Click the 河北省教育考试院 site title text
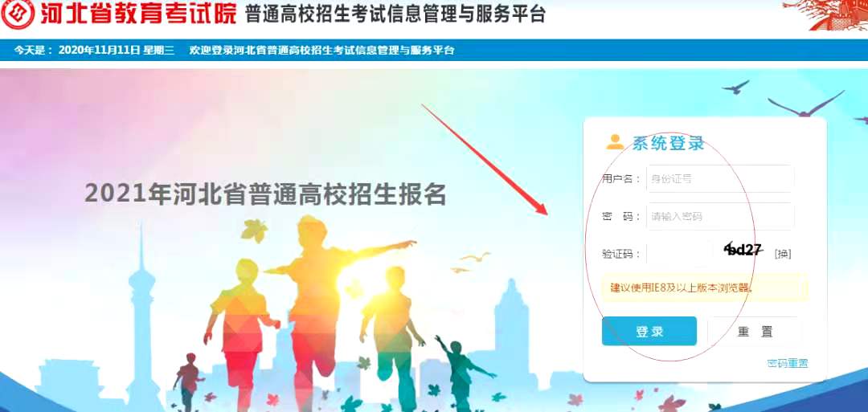 click(138, 15)
